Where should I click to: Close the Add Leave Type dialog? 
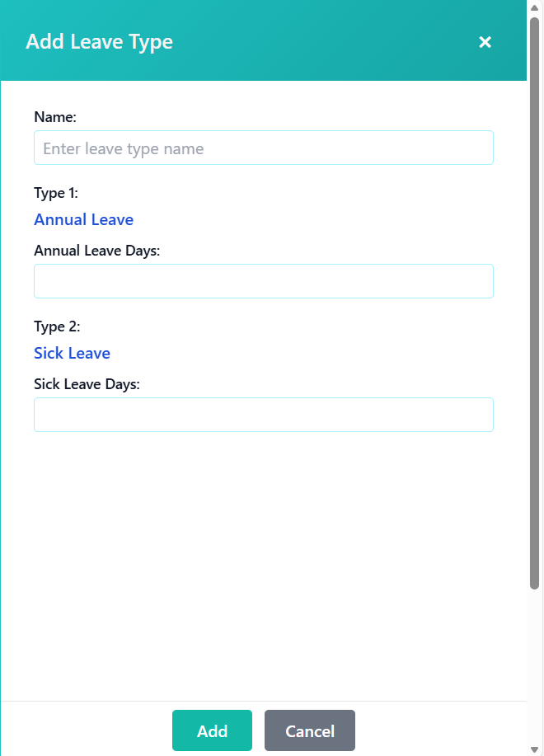485,42
